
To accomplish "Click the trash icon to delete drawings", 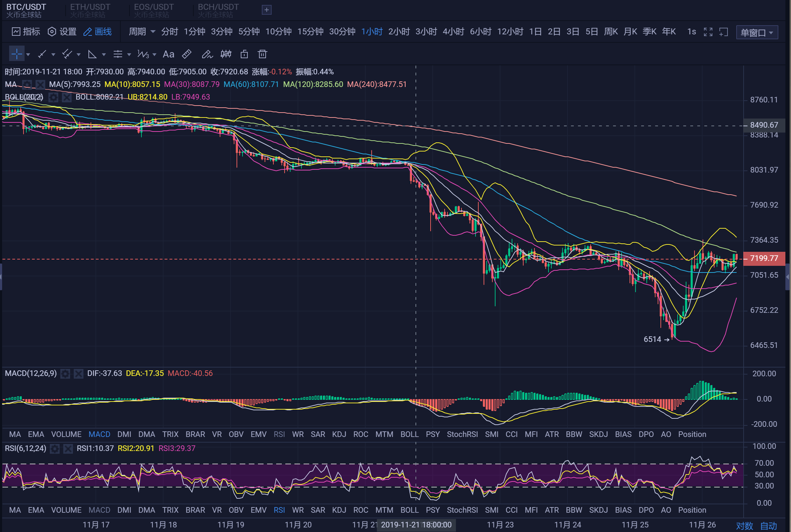I will tap(262, 54).
